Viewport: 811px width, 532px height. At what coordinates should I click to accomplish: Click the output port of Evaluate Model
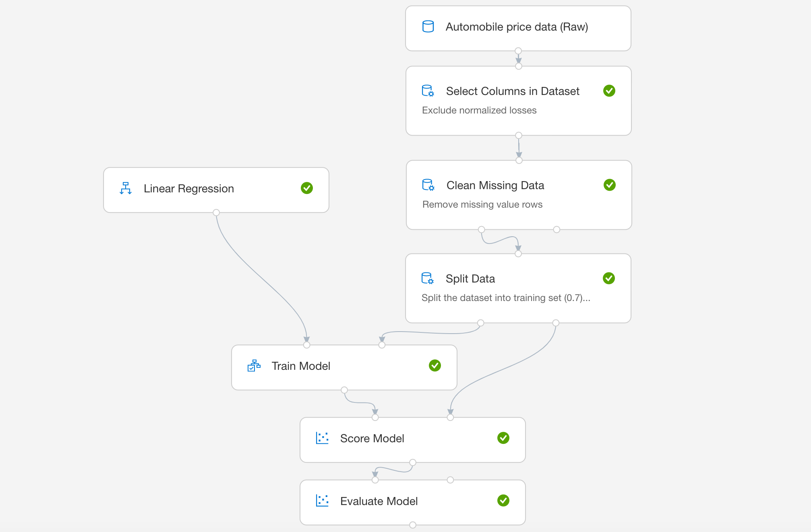[x=413, y=525]
